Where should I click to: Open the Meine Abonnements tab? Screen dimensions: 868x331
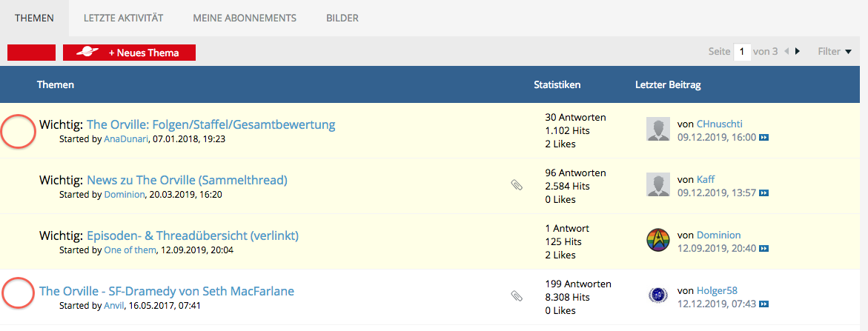click(245, 18)
